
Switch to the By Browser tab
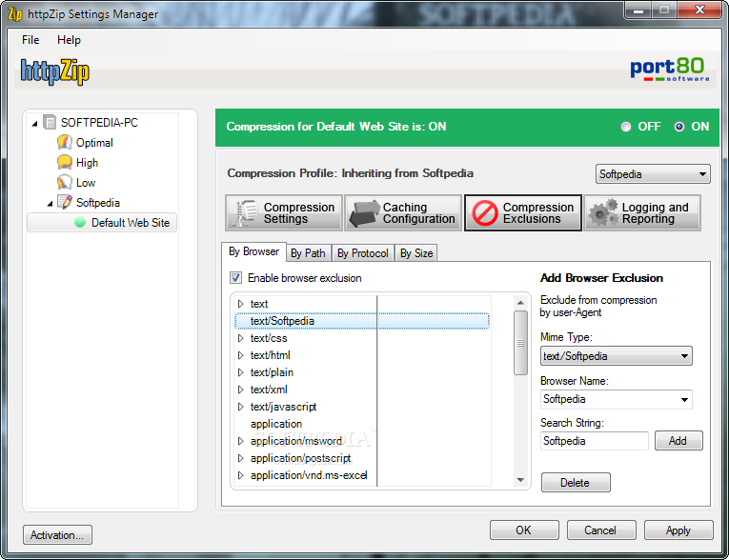click(x=253, y=251)
